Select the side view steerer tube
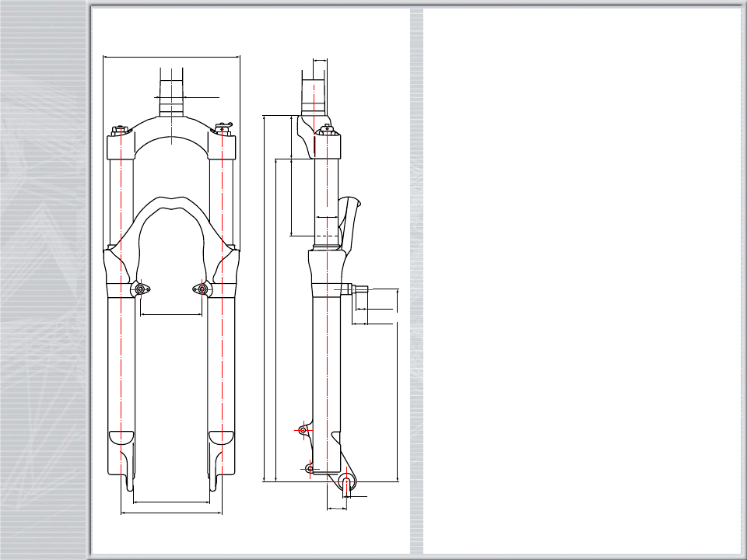The height and width of the screenshot is (560, 747). click(314, 89)
